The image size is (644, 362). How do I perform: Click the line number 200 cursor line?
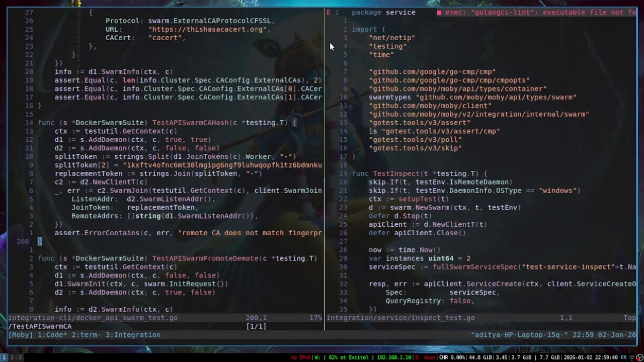[23, 241]
